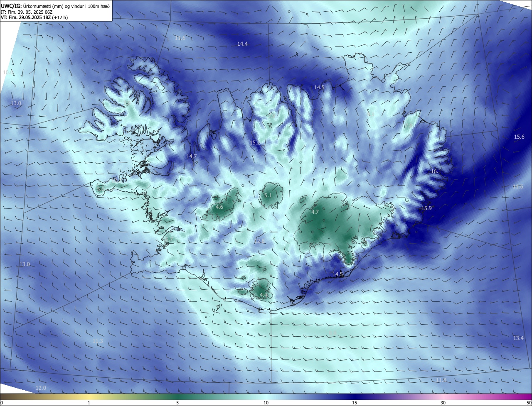Click the 16.1 value label on the map
This screenshot has width=532, height=406.
tap(436, 171)
